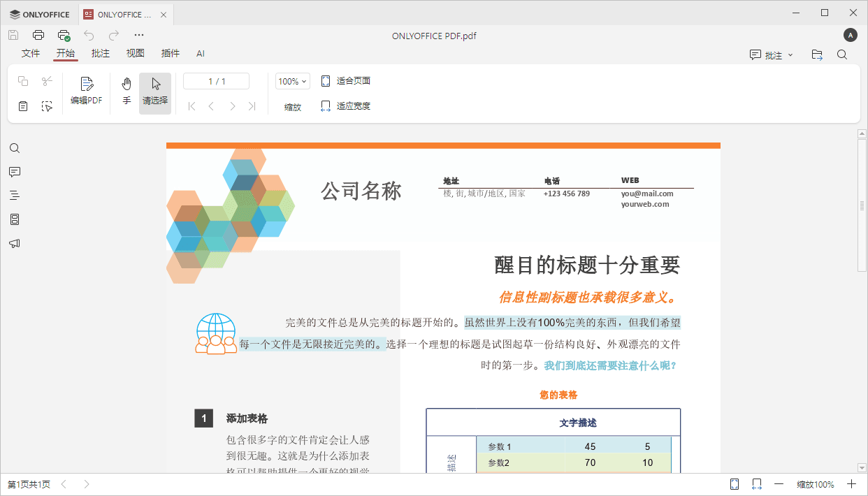The height and width of the screenshot is (496, 868).
Task: Click the feedback megaphone icon in sidebar
Action: point(15,242)
